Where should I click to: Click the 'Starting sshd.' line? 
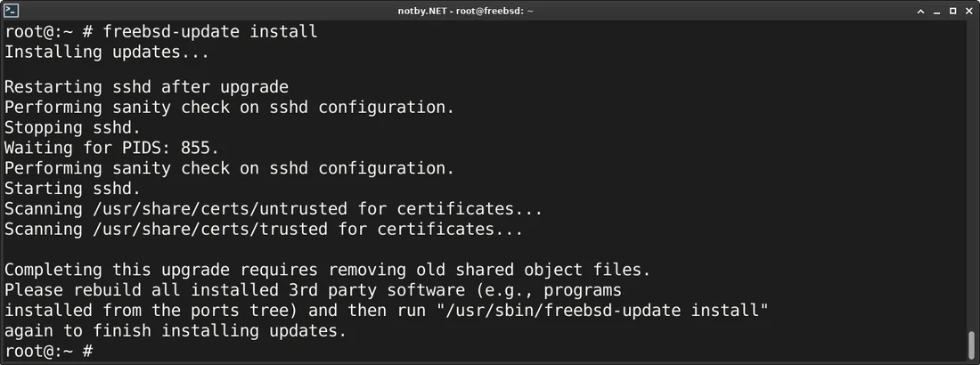73,188
